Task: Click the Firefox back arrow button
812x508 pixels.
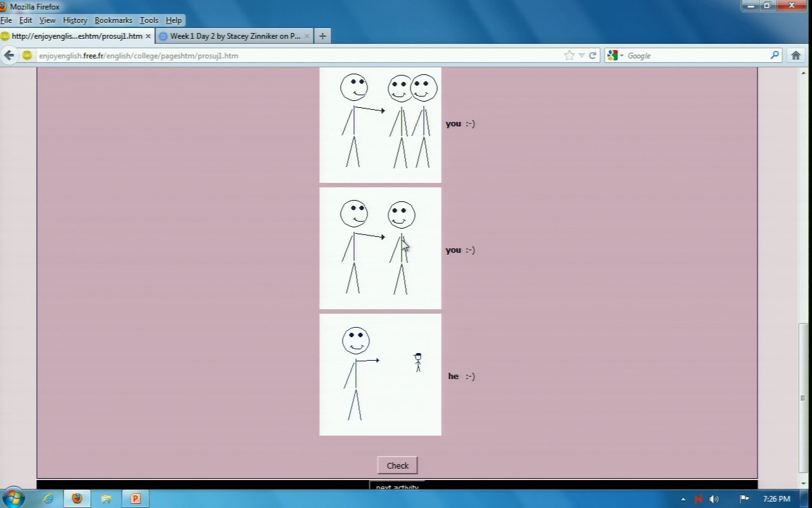Action: click(9, 55)
